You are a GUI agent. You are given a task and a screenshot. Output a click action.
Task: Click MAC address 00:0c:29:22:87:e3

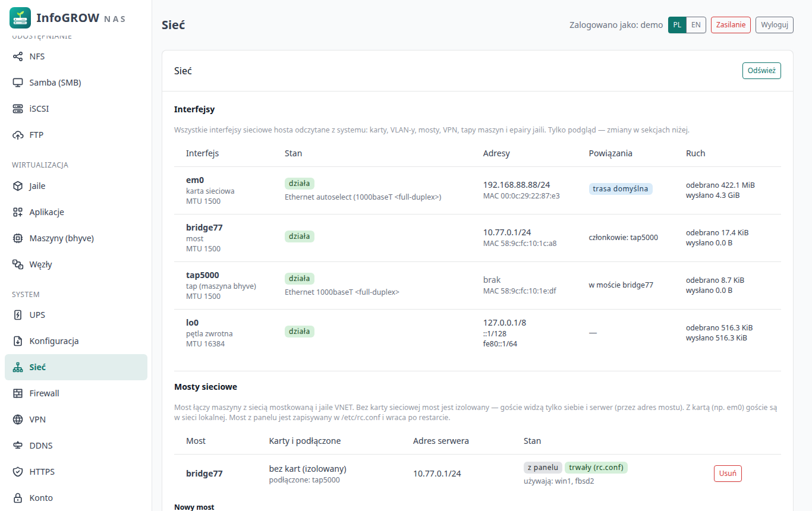click(521, 195)
